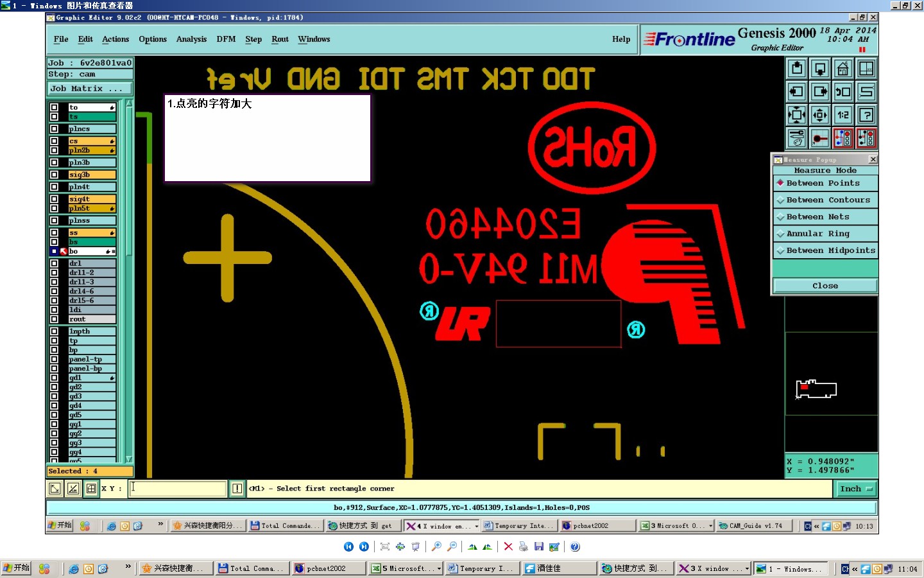Expand the '5 Microsoft' taskbar group arrow
Viewport: 924px width, 578px height.
(439, 568)
